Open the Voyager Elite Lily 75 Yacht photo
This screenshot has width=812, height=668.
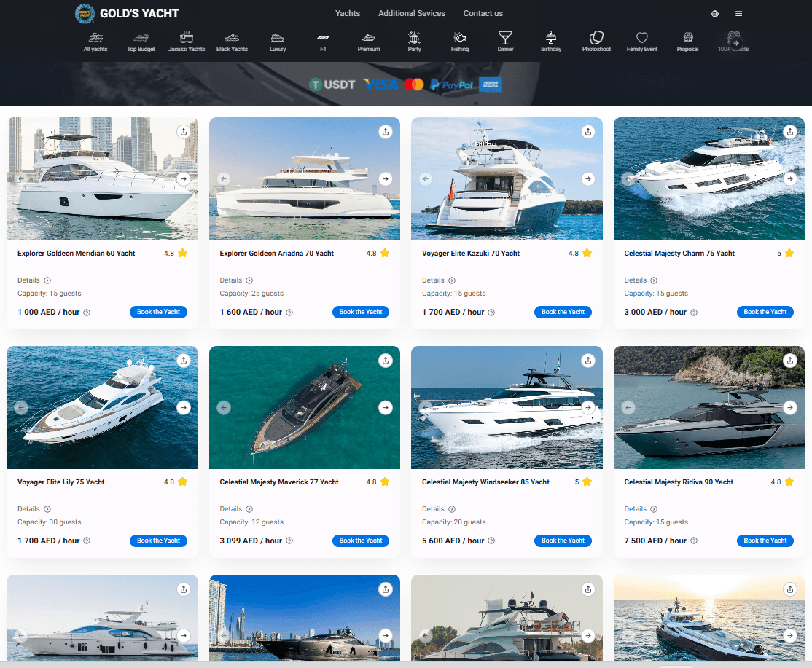pyautogui.click(x=102, y=408)
